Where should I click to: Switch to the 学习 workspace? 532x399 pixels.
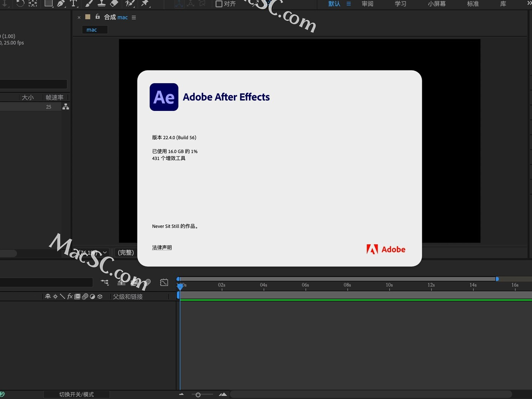pos(400,4)
